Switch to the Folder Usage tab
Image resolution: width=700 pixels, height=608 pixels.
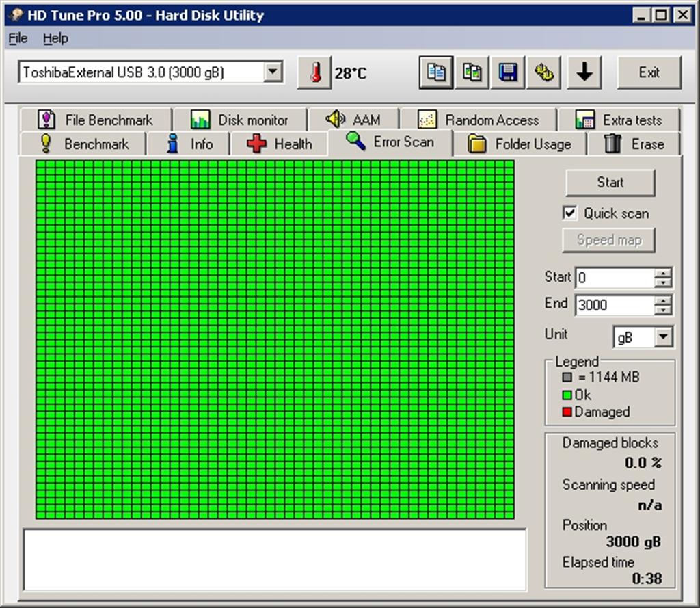[x=520, y=144]
